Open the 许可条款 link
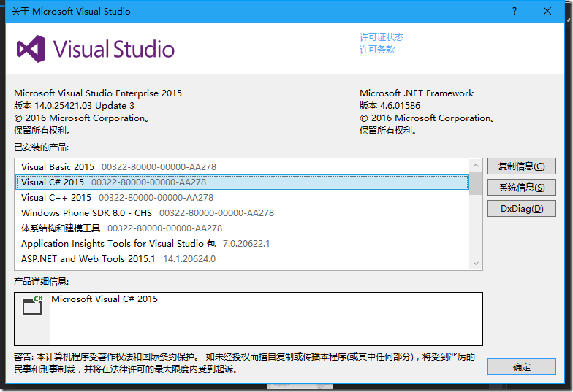This screenshot has height=392, width=573. (x=377, y=50)
